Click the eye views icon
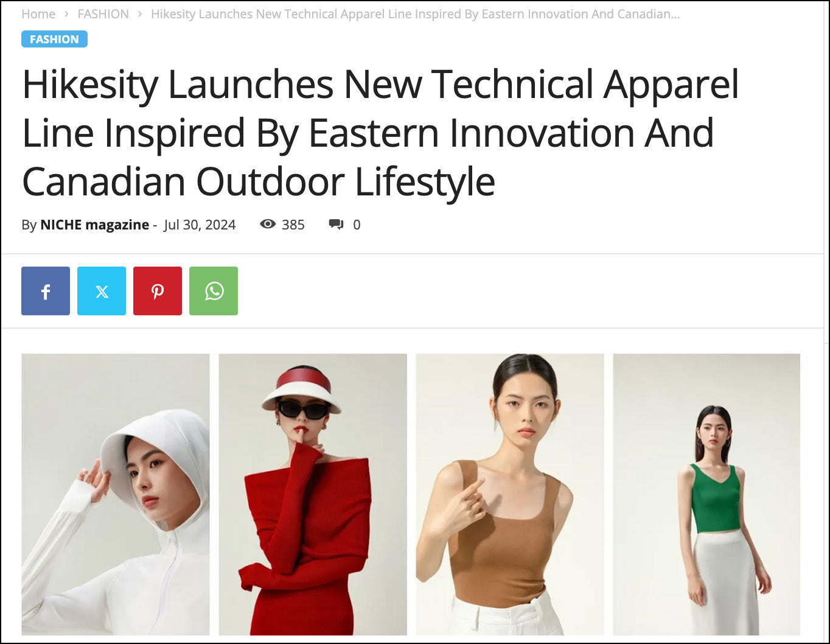 click(268, 225)
